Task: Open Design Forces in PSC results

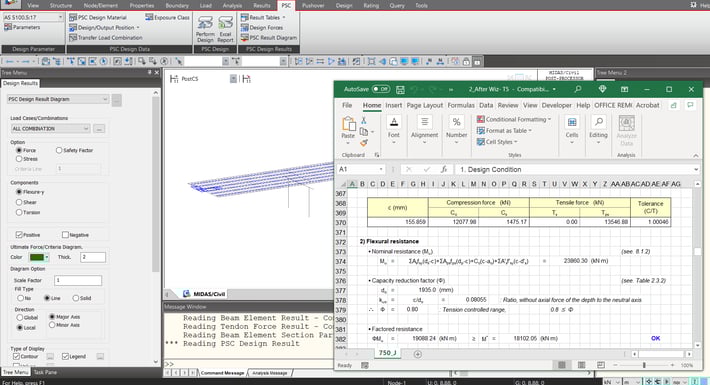Action: coord(262,28)
